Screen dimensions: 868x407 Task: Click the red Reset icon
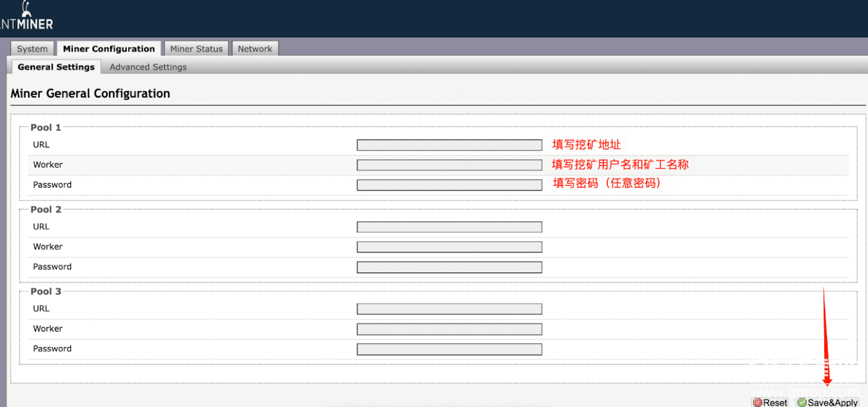pyautogui.click(x=757, y=402)
